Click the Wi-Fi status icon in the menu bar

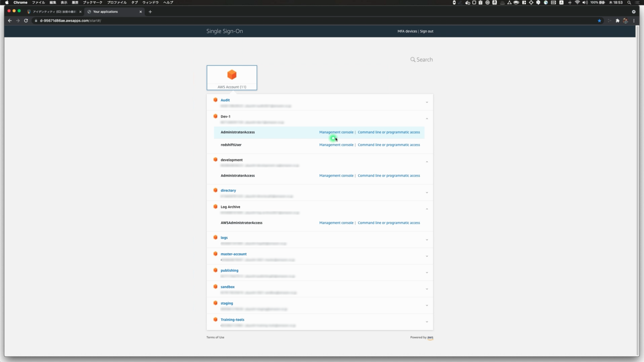coord(577,2)
